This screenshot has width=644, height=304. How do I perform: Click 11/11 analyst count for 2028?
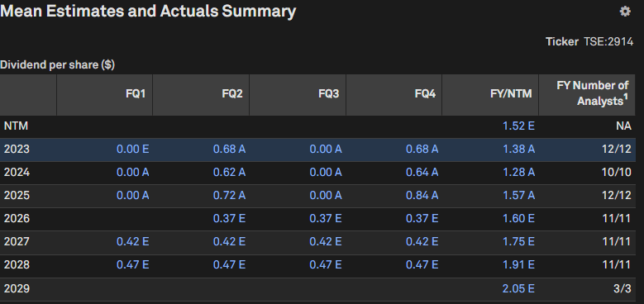point(617,265)
